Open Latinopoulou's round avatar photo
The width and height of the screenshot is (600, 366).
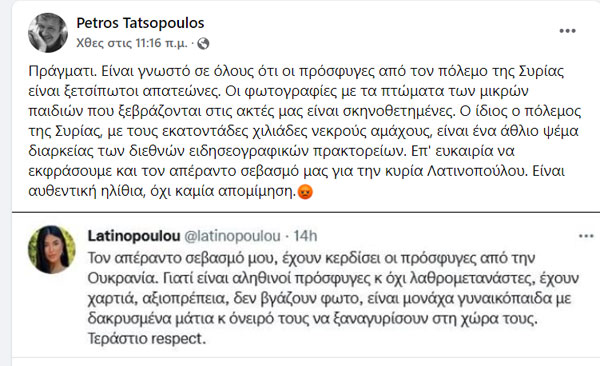coord(52,250)
